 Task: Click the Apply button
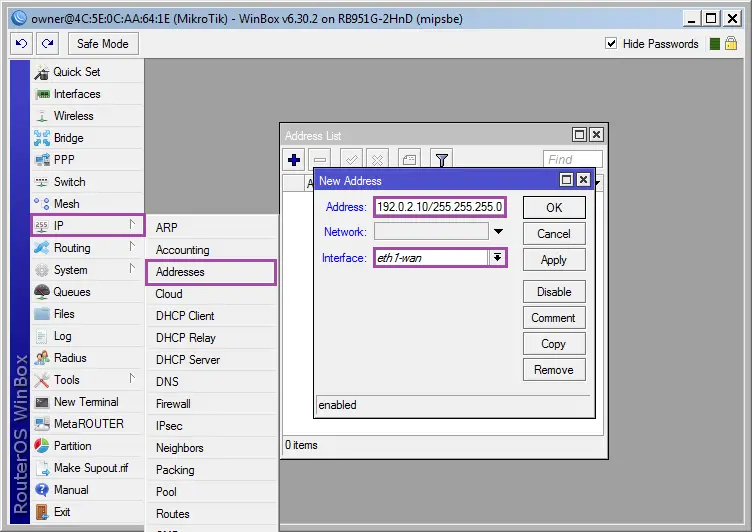(554, 260)
